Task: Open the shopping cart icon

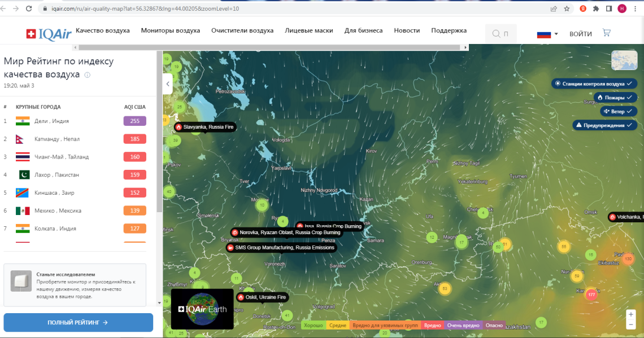Action: coord(606,33)
